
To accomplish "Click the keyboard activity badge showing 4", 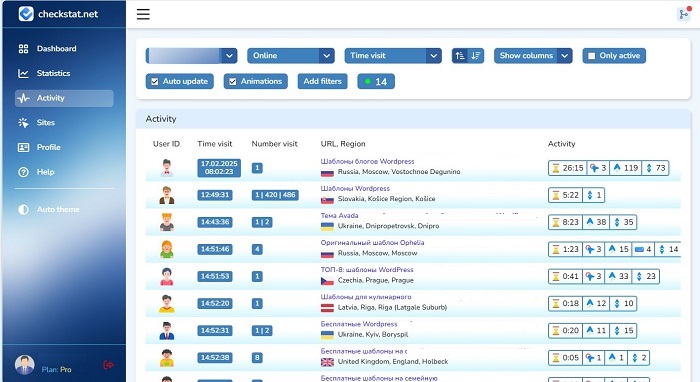I will (x=643, y=249).
